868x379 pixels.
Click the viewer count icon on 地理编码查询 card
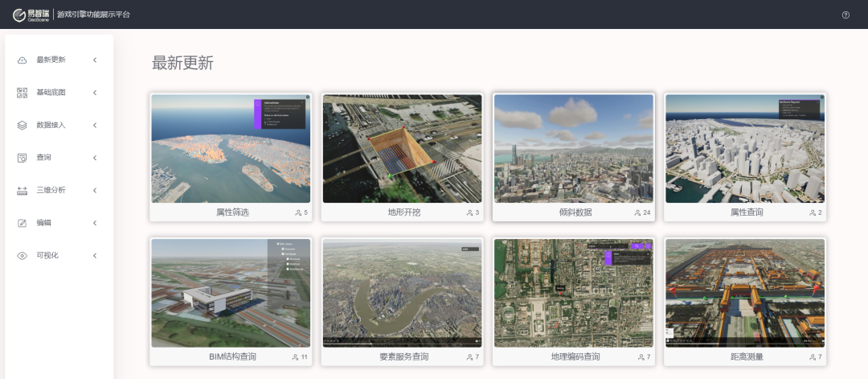[641, 357]
